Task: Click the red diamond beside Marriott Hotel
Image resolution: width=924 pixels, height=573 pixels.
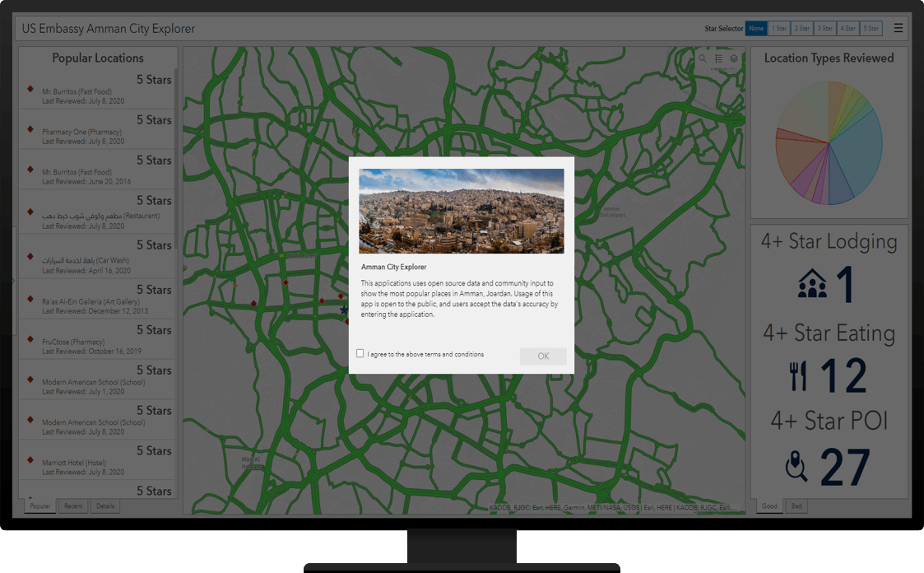Action: pyautogui.click(x=30, y=459)
